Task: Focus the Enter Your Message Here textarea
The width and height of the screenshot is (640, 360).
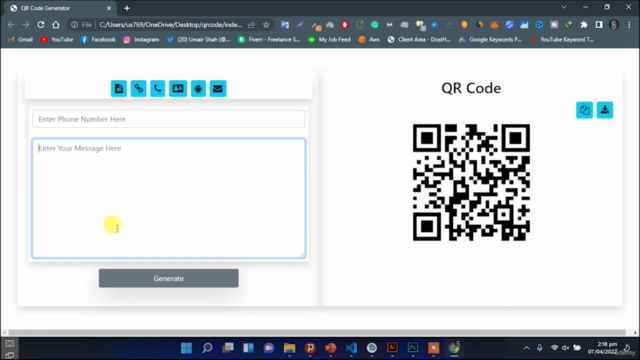Action: pos(169,198)
